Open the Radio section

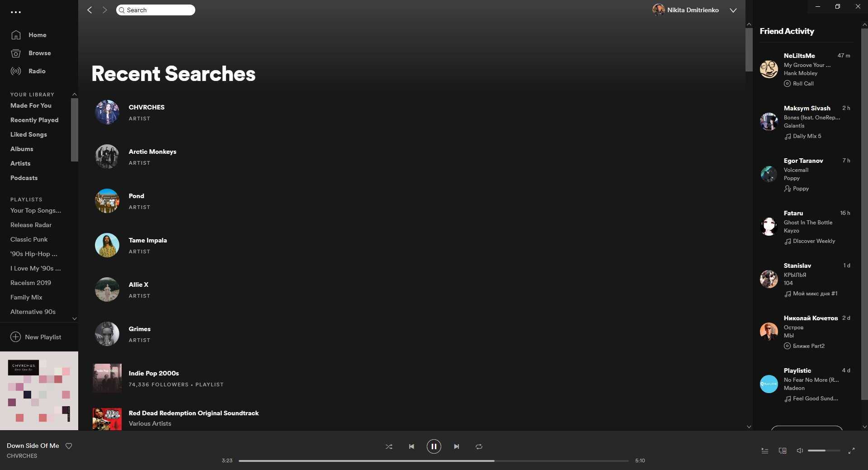(37, 71)
